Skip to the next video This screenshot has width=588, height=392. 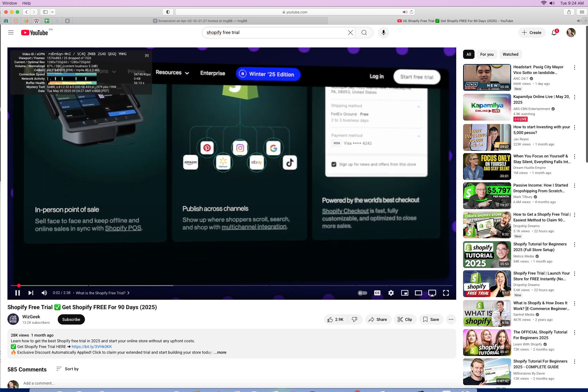[31, 293]
